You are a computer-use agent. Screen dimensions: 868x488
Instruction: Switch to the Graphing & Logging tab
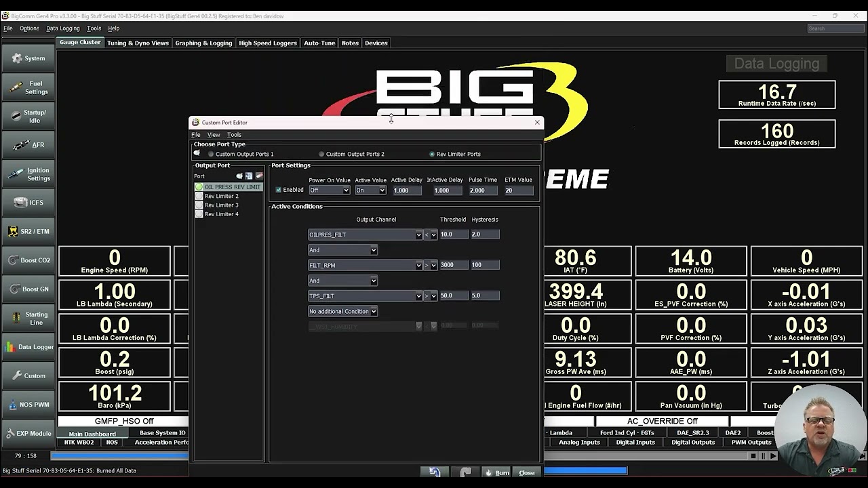click(203, 43)
